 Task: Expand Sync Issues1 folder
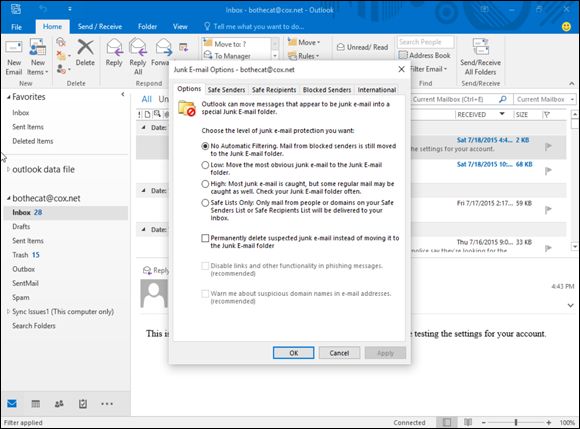(8, 311)
